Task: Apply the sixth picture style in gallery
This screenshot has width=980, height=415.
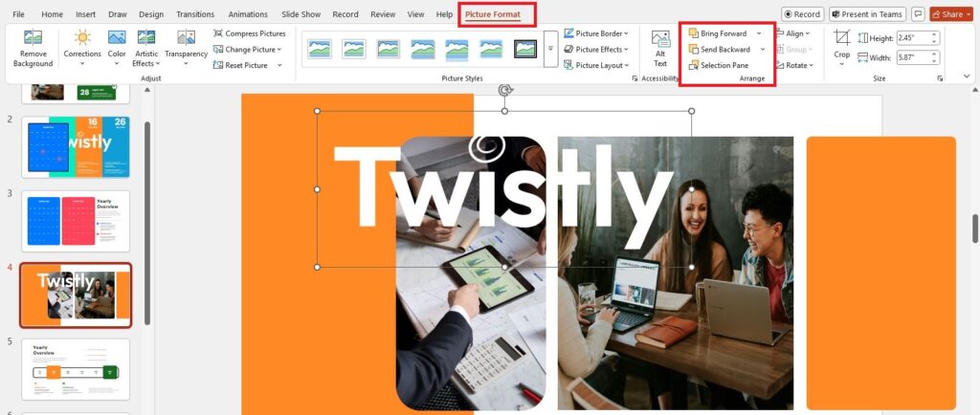Action: pyautogui.click(x=491, y=49)
